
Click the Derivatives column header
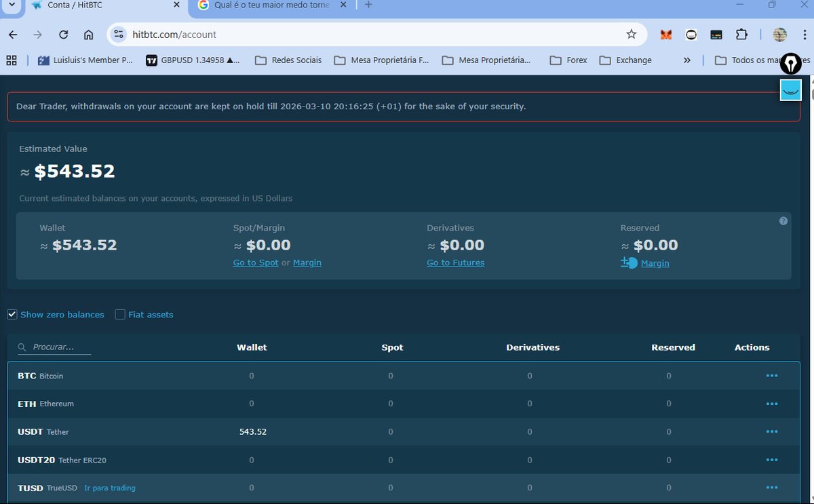pos(533,347)
